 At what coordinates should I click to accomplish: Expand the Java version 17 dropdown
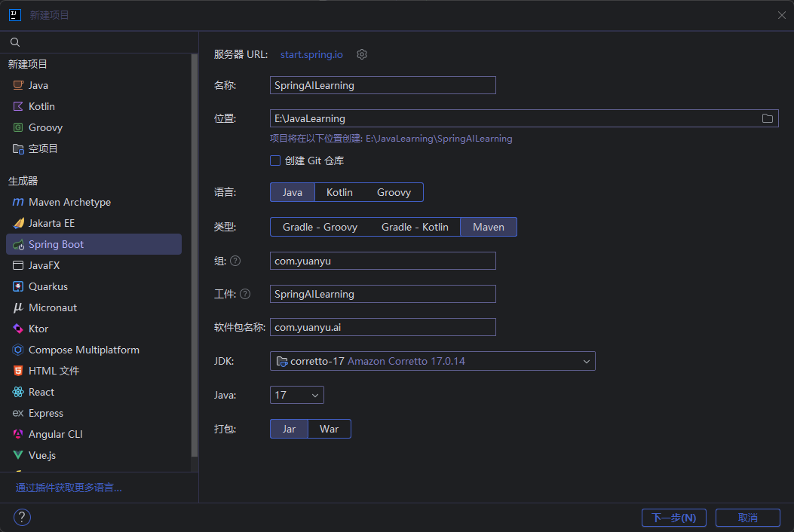[x=296, y=395]
